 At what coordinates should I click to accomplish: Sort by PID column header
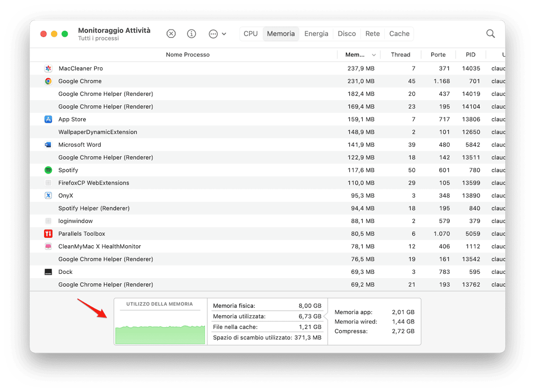point(471,55)
